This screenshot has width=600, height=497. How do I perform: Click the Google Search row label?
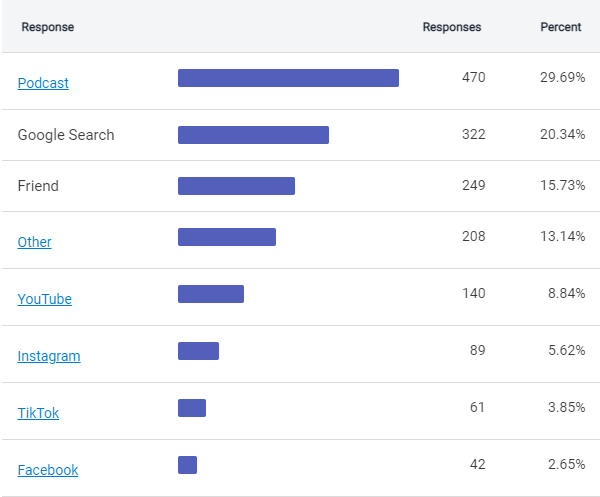pyautogui.click(x=66, y=135)
